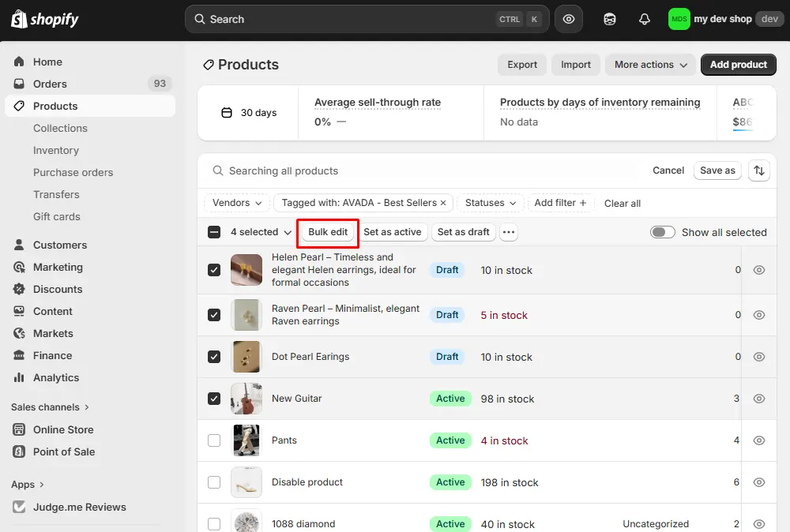
Task: Click the admin assistant icon beside the bell
Action: [609, 18]
